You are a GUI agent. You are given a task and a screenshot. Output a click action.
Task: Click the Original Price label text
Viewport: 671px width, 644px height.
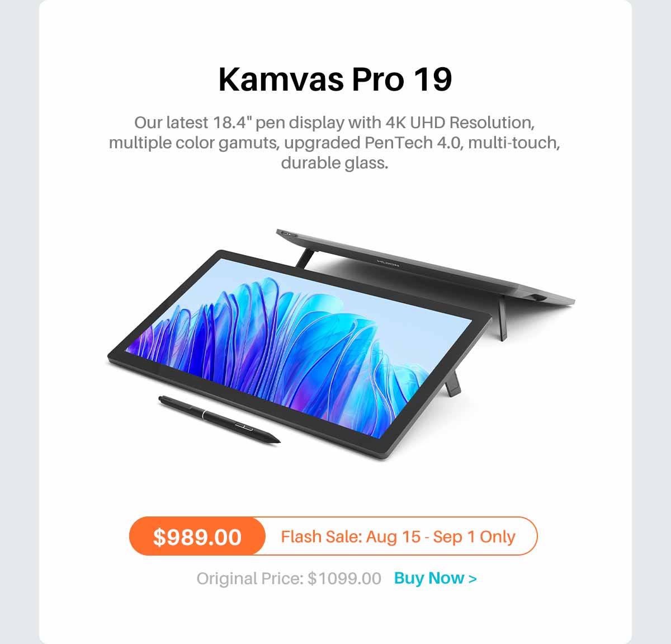(x=249, y=579)
